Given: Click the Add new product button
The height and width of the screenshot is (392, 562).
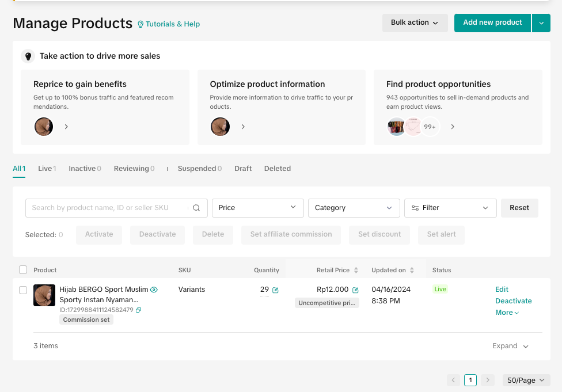Looking at the screenshot, I should pyautogui.click(x=492, y=23).
